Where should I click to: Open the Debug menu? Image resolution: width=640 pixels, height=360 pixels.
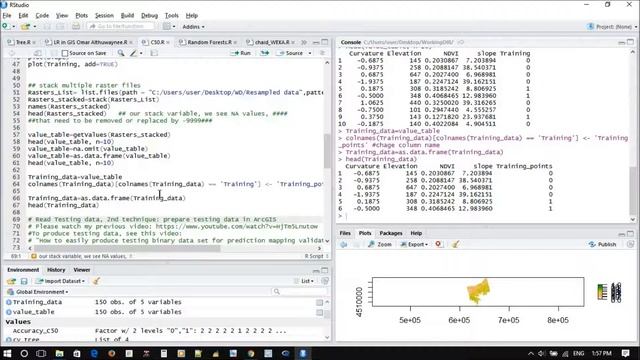tap(149, 16)
